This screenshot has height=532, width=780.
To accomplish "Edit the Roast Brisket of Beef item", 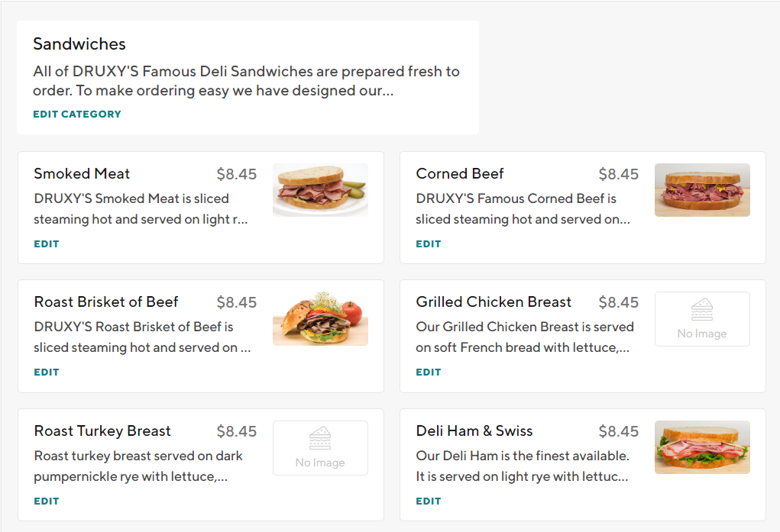I will pyautogui.click(x=46, y=372).
